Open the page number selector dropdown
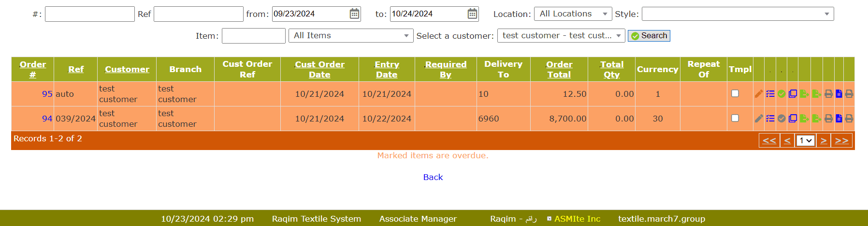868x226 pixels. [x=805, y=141]
